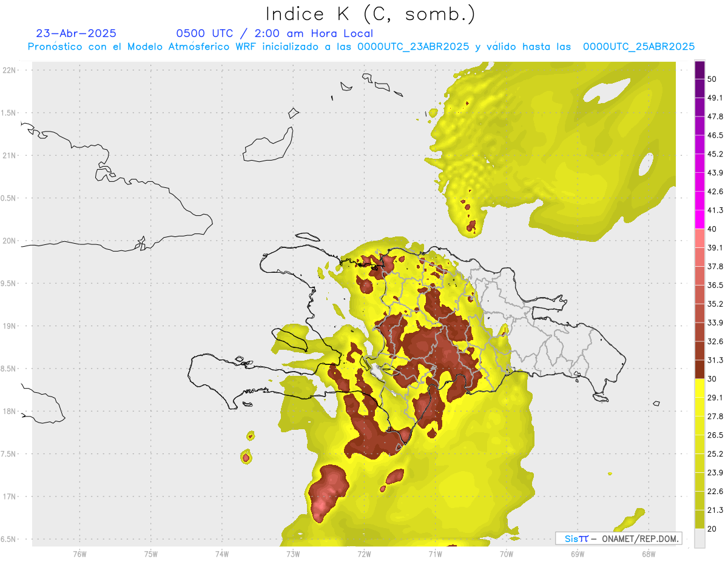728x562 pixels.
Task: Pick the magenta swatch between 40 and 41.3
Action: click(x=699, y=219)
